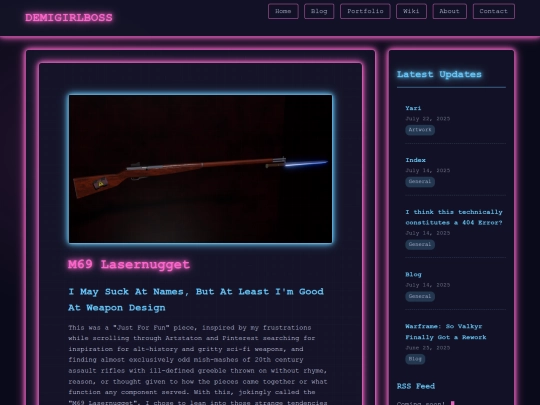Open the Index update link

click(416, 160)
